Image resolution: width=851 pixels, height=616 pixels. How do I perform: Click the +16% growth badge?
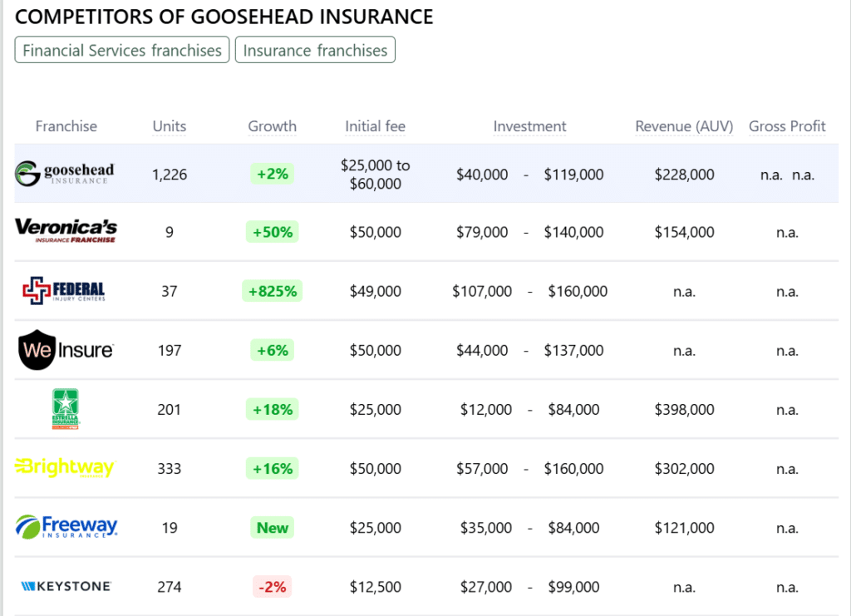pos(272,468)
